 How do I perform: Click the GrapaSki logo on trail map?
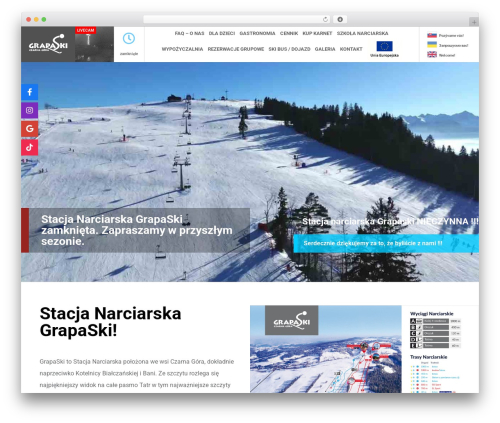291,320
